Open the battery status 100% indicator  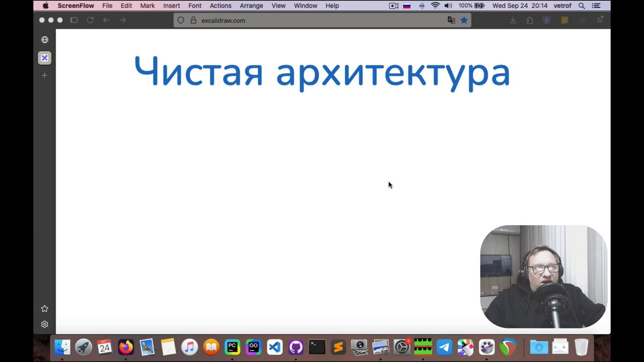[x=471, y=6]
